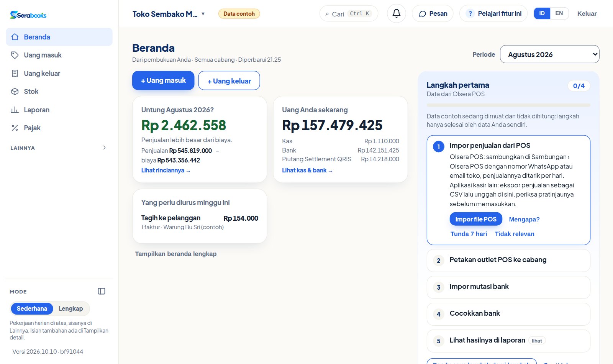Select EN language
The width and height of the screenshot is (613, 364).
tap(559, 13)
